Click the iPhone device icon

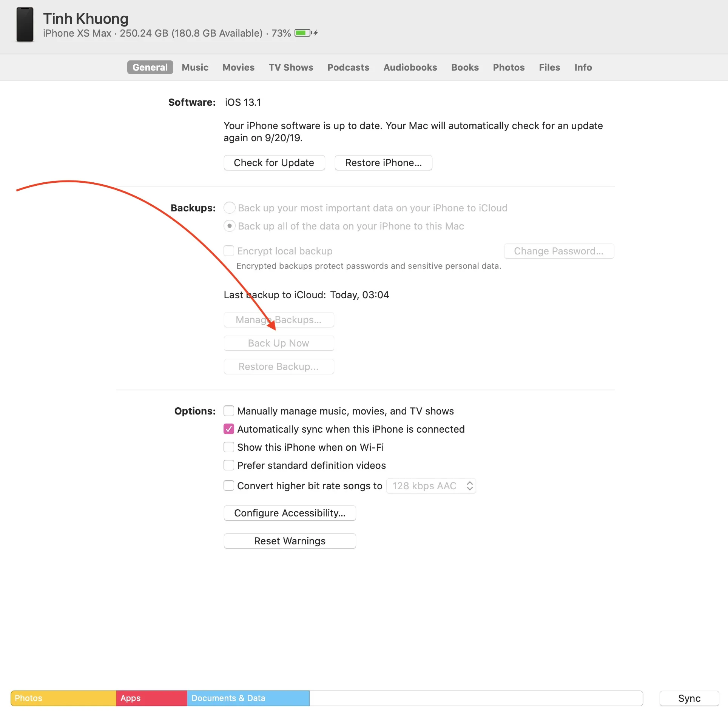[25, 25]
